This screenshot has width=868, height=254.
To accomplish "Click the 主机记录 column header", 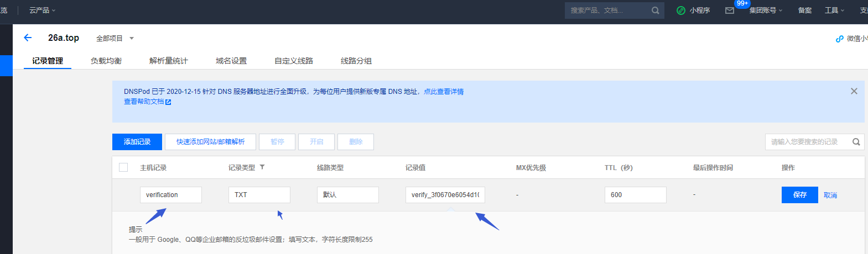I will 153,168.
